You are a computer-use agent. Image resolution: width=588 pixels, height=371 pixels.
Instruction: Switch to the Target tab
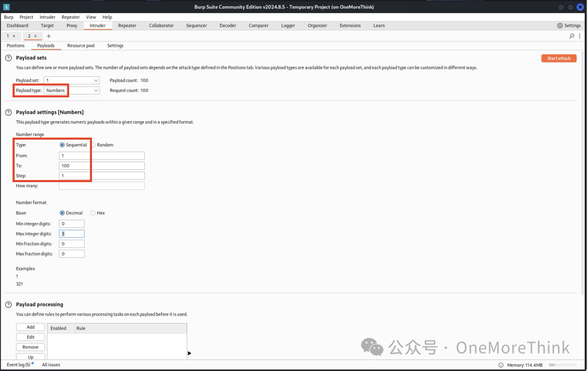pos(47,26)
